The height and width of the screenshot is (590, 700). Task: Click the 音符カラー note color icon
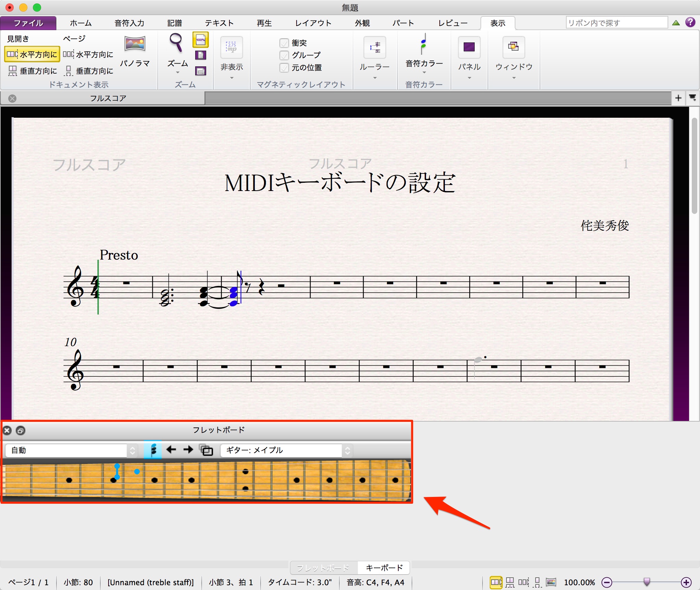pos(424,44)
